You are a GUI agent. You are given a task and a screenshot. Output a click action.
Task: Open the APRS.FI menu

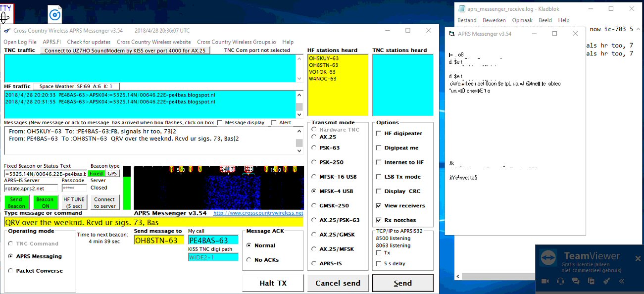[52, 42]
